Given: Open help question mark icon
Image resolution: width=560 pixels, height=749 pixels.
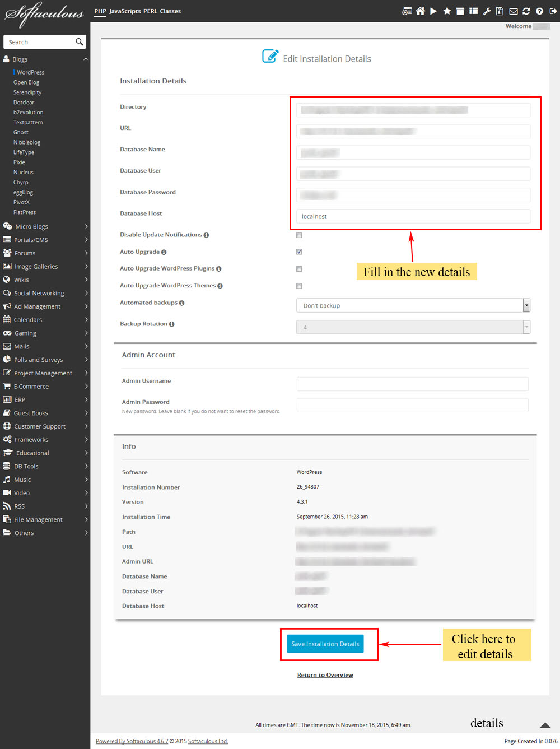Looking at the screenshot, I should coord(539,11).
